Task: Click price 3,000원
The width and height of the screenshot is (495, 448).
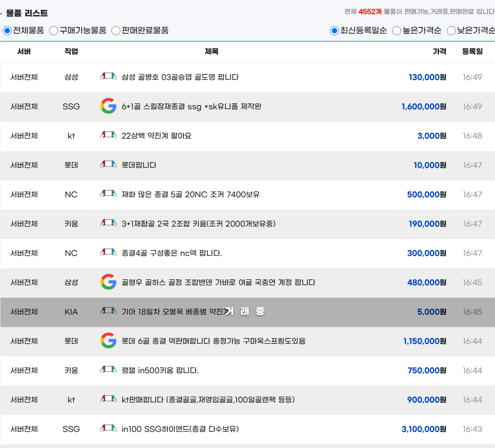Action: click(x=432, y=136)
